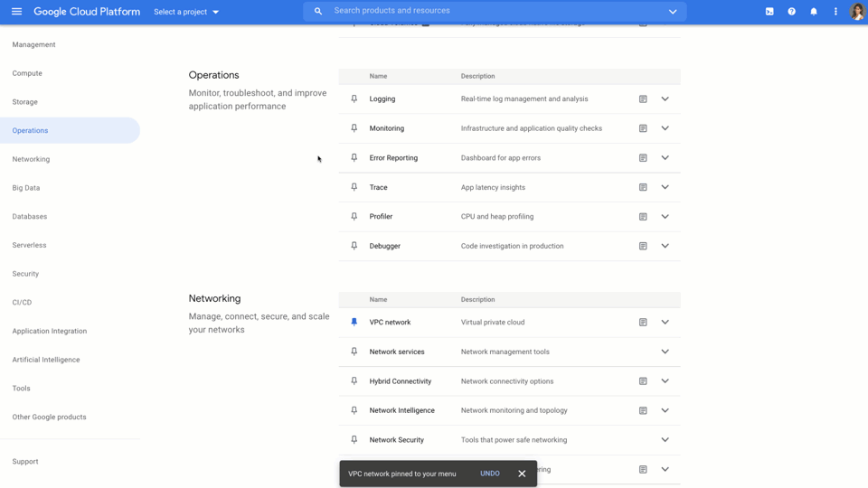This screenshot has width=868, height=488.
Task: Click the Google Cloud Platform logo
Action: pyautogui.click(x=87, y=12)
